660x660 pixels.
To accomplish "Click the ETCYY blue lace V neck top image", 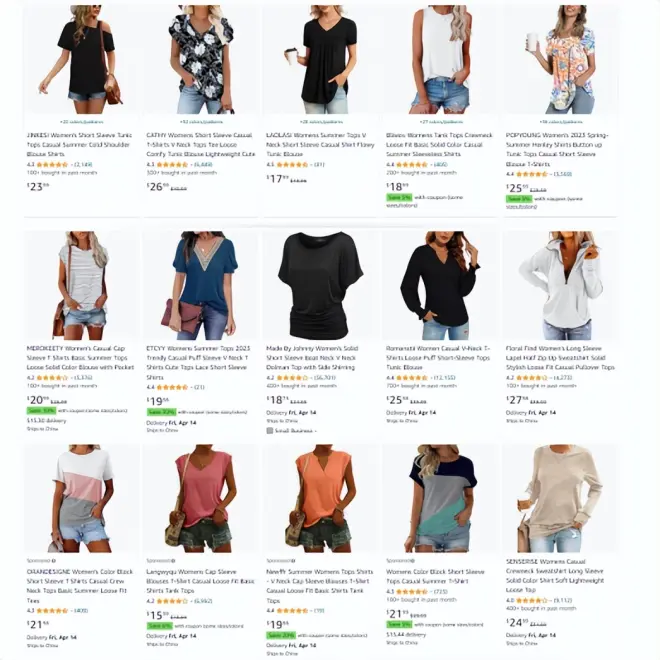I will point(202,285).
